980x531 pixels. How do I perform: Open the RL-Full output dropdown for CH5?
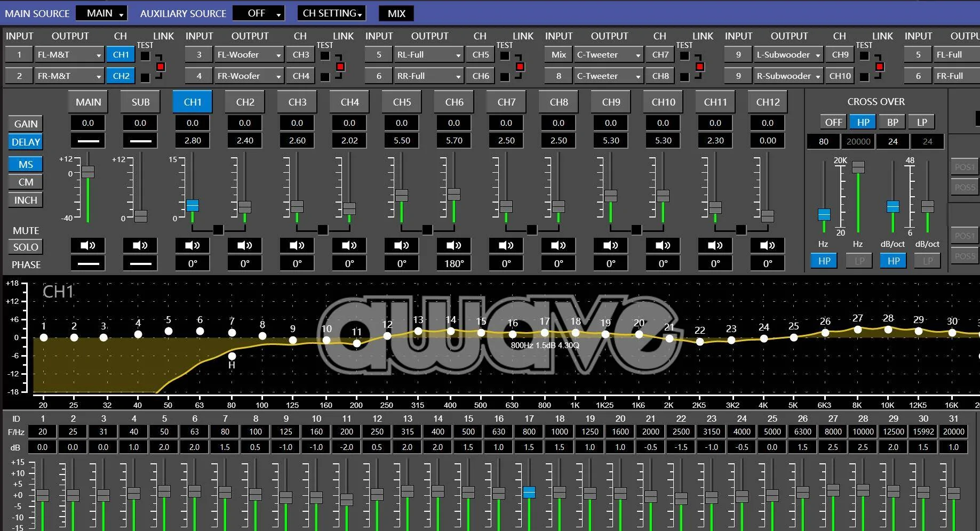click(429, 54)
